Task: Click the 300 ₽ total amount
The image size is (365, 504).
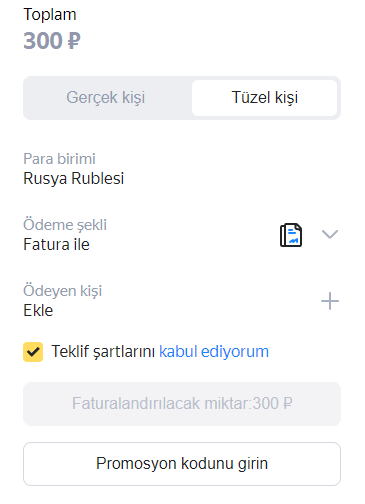Action: click(x=52, y=41)
